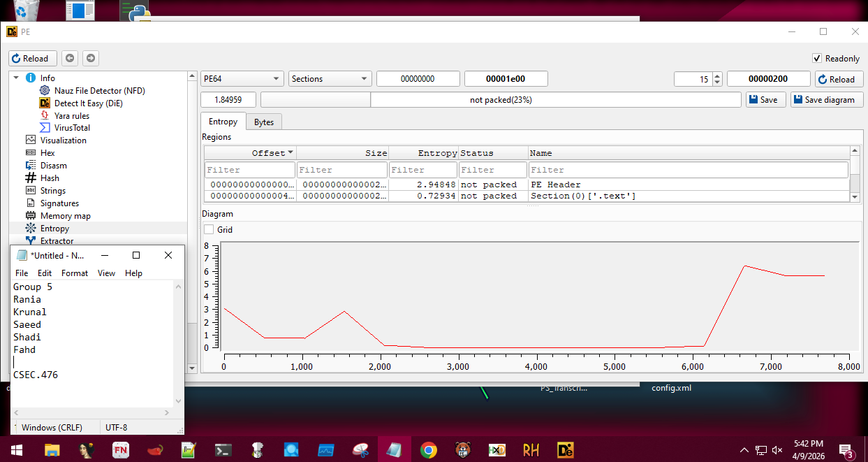Viewport: 868px width, 462px height.
Task: Show the Memory map
Action: (x=65, y=216)
